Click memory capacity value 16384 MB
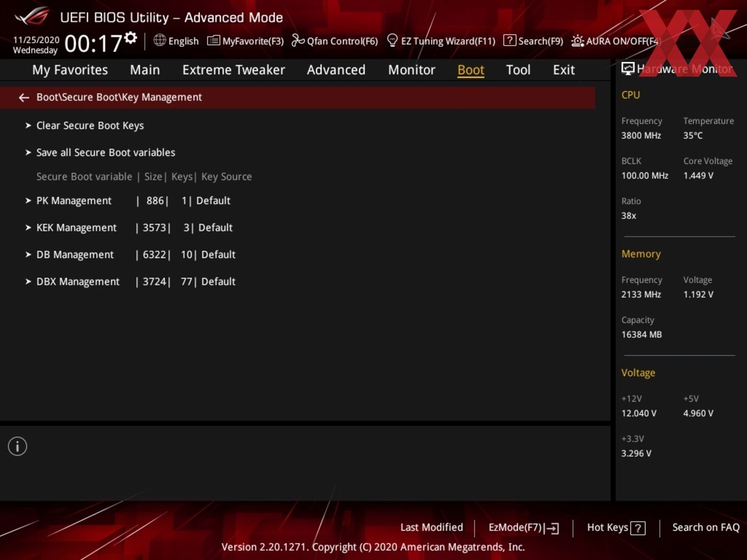Viewport: 747px width, 560px height. (x=642, y=334)
